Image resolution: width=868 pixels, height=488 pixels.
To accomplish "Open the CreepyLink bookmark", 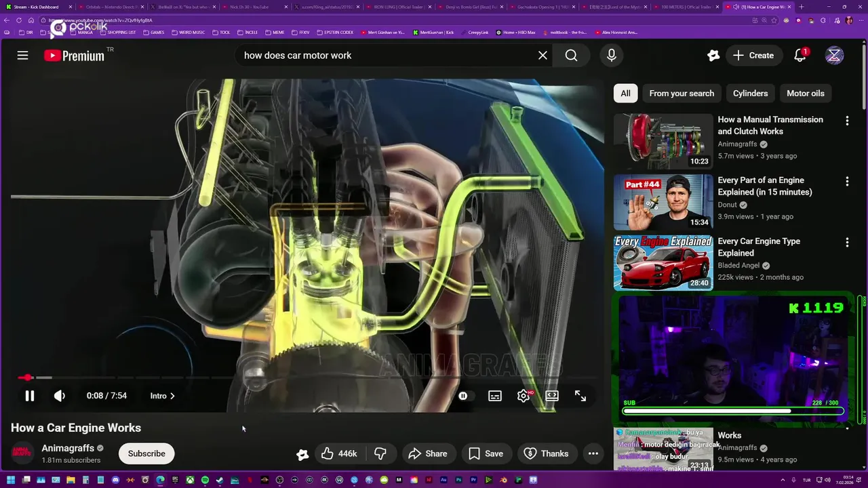I will pyautogui.click(x=474, y=32).
